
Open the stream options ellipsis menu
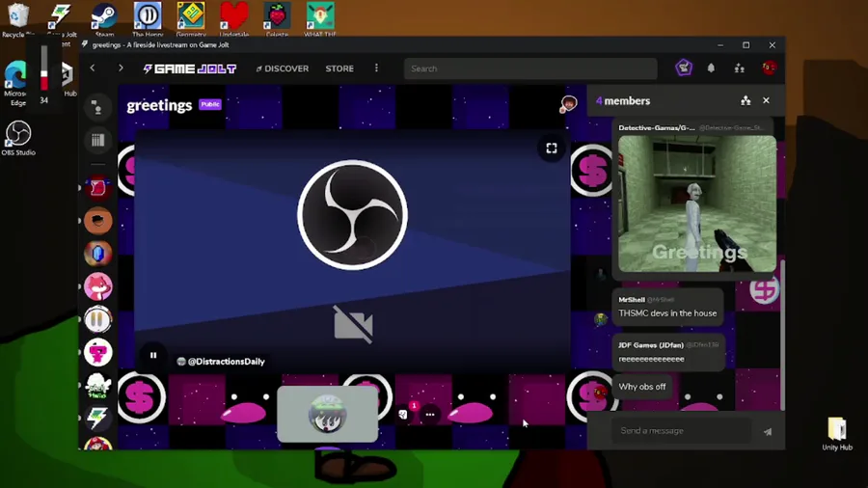[x=430, y=414]
